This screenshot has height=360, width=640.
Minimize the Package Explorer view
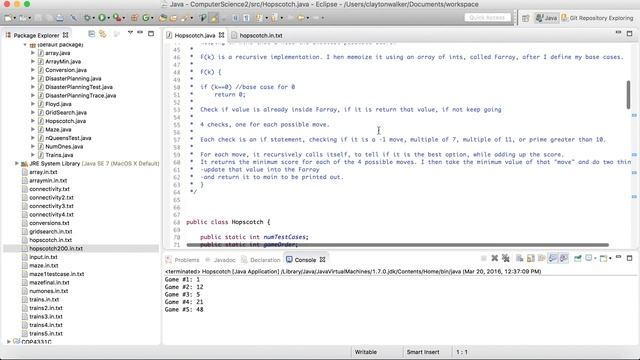140,33
